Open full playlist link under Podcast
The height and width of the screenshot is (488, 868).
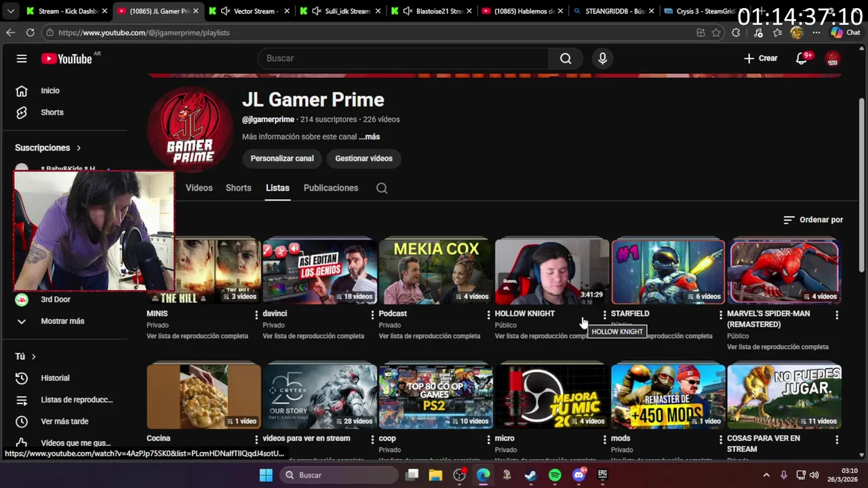[x=429, y=336]
